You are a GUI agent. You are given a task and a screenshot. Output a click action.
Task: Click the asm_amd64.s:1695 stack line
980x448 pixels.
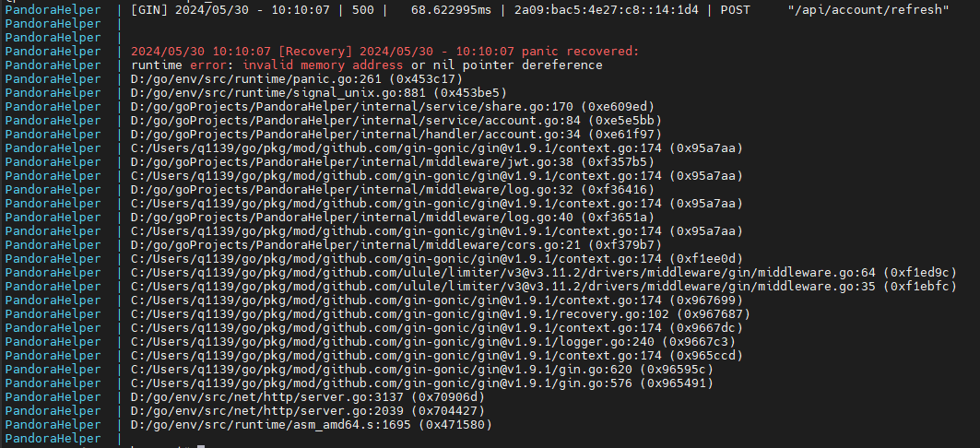click(x=312, y=424)
